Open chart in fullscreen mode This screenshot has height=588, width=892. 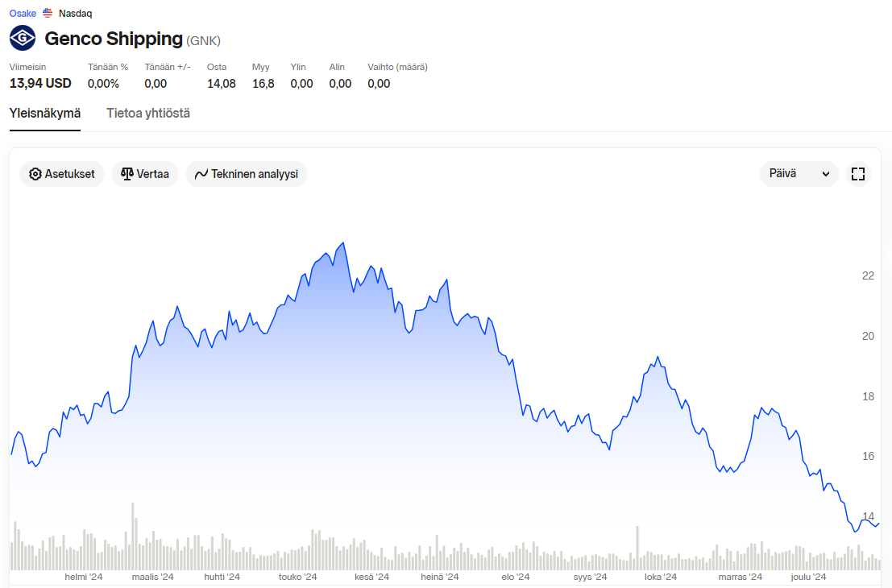tap(858, 174)
